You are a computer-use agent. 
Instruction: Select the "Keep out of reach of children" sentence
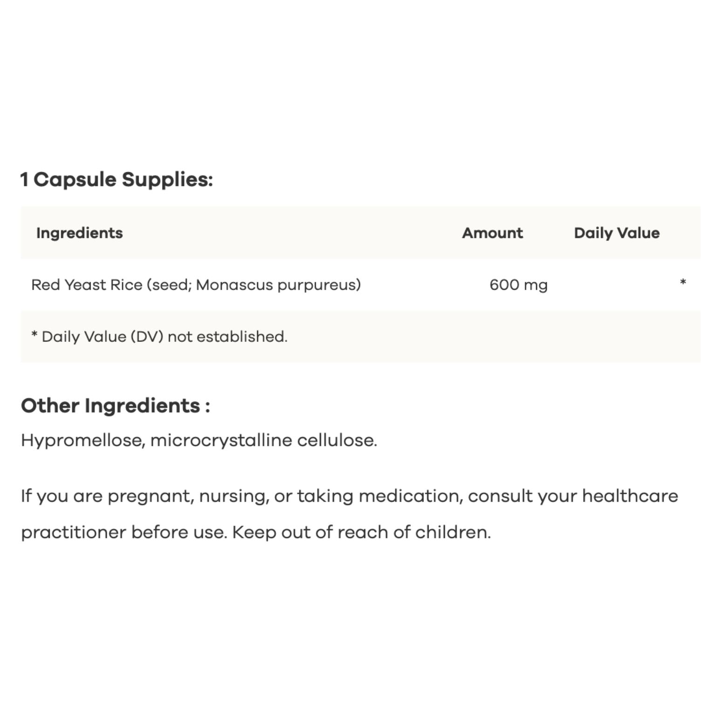coord(361,532)
